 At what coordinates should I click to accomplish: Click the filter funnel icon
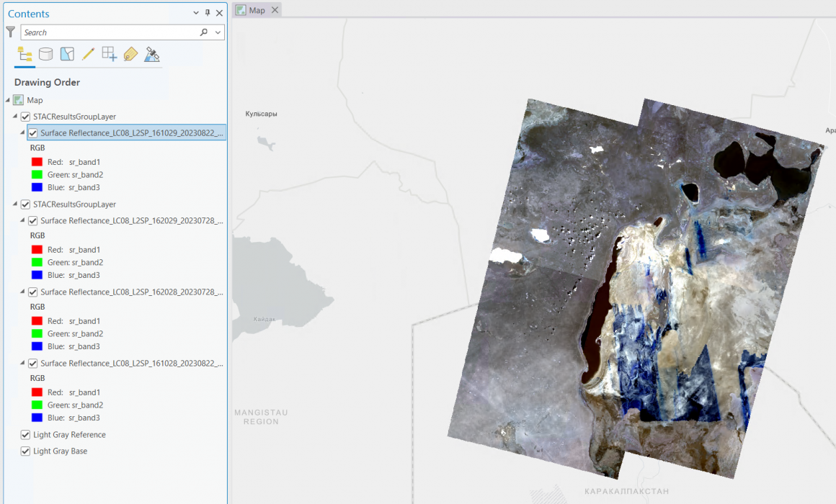click(x=10, y=32)
